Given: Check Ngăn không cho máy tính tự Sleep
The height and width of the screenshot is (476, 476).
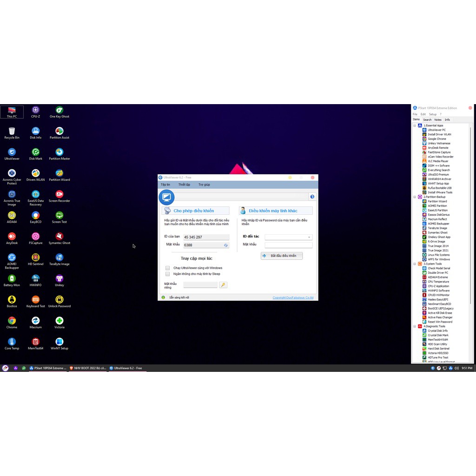Looking at the screenshot, I should (x=168, y=274).
